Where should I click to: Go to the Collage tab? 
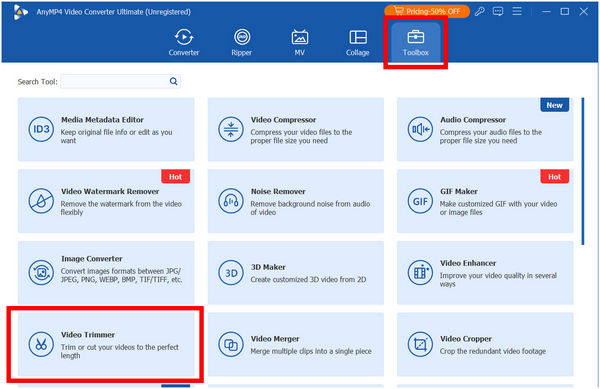pos(358,43)
